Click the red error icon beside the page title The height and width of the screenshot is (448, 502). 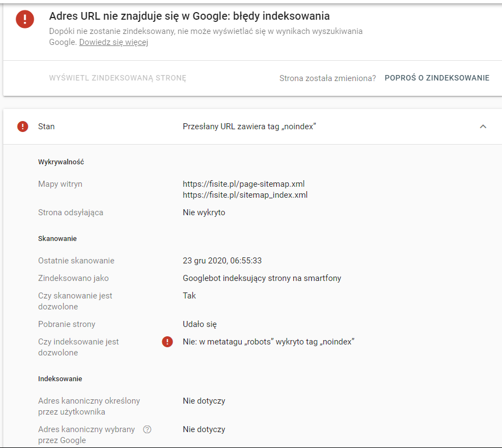25,20
